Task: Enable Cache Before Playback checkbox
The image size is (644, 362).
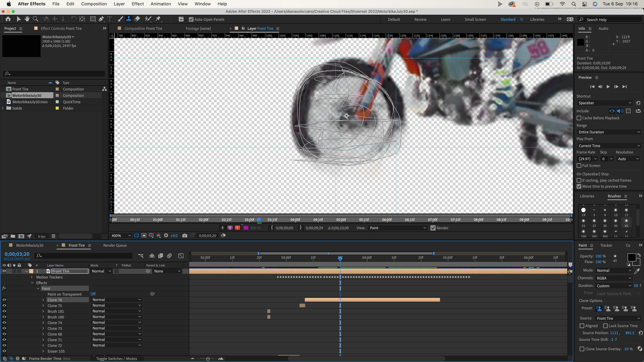Action: (x=579, y=118)
